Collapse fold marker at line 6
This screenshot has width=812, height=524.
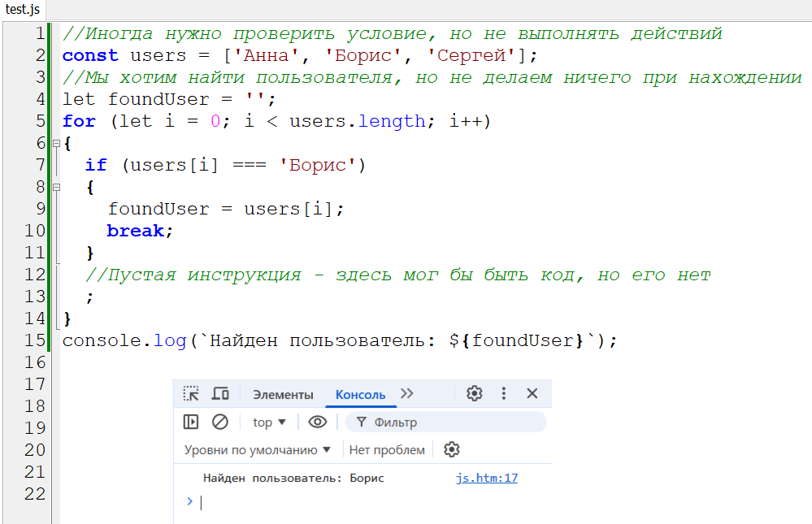[56, 144]
